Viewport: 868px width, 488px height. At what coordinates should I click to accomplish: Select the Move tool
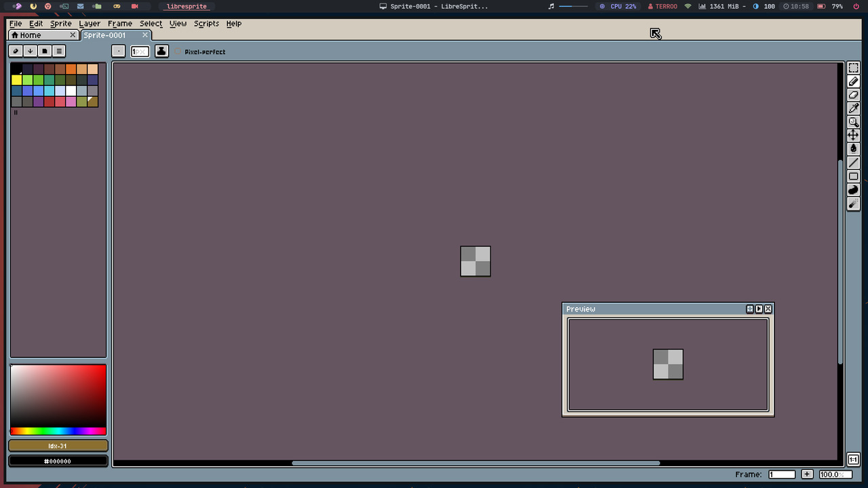coord(853,136)
